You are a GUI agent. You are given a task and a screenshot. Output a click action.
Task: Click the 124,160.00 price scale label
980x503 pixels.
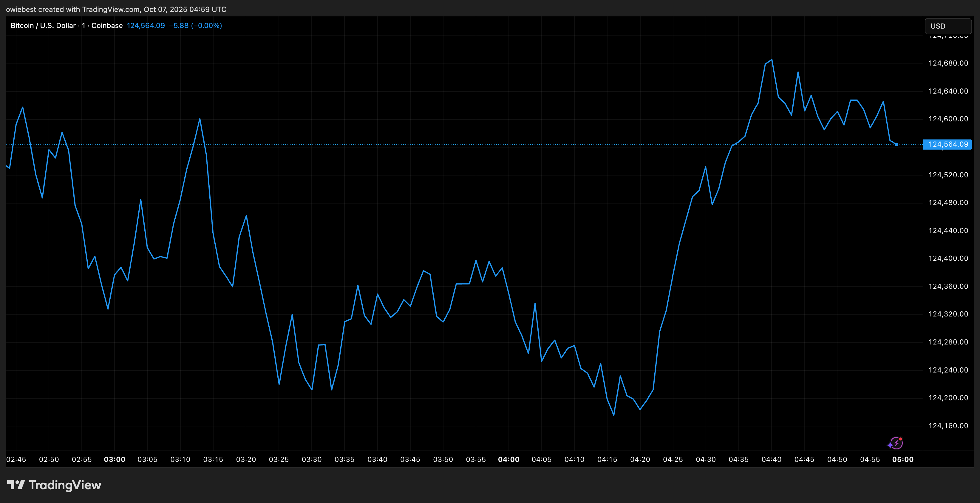click(948, 426)
